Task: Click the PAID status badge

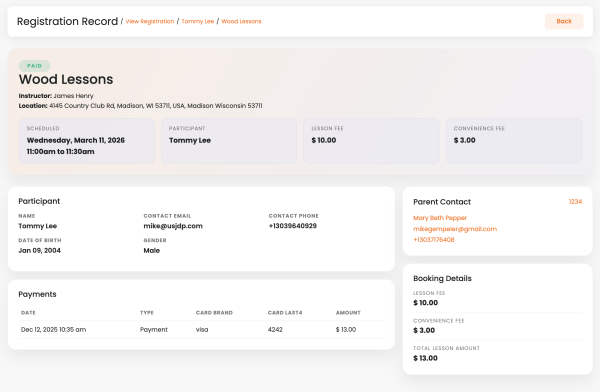Action: click(34, 66)
